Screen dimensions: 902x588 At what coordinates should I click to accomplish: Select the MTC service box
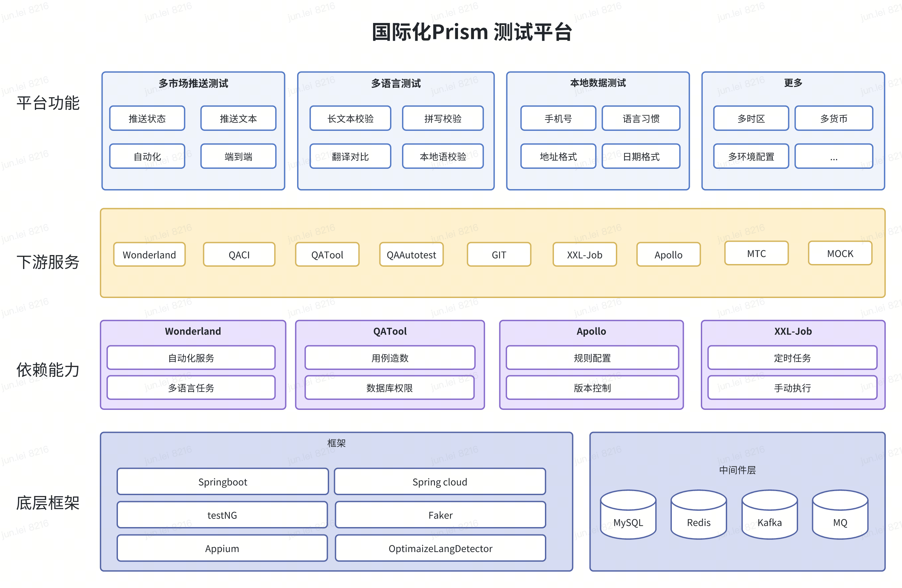pos(756,253)
